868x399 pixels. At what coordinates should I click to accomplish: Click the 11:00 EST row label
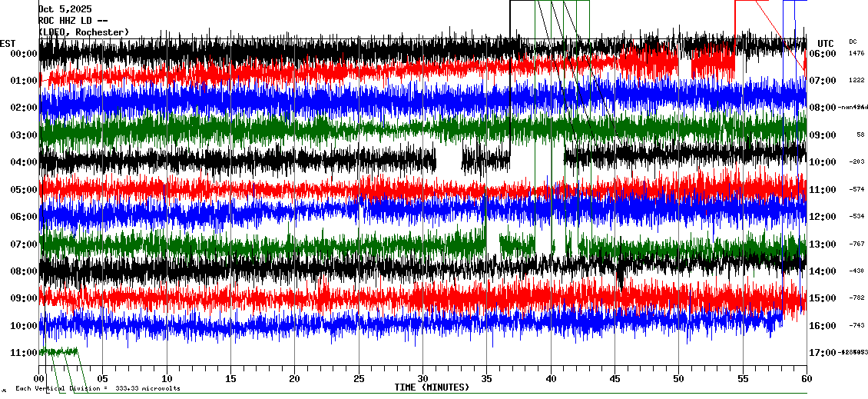pyautogui.click(x=24, y=353)
